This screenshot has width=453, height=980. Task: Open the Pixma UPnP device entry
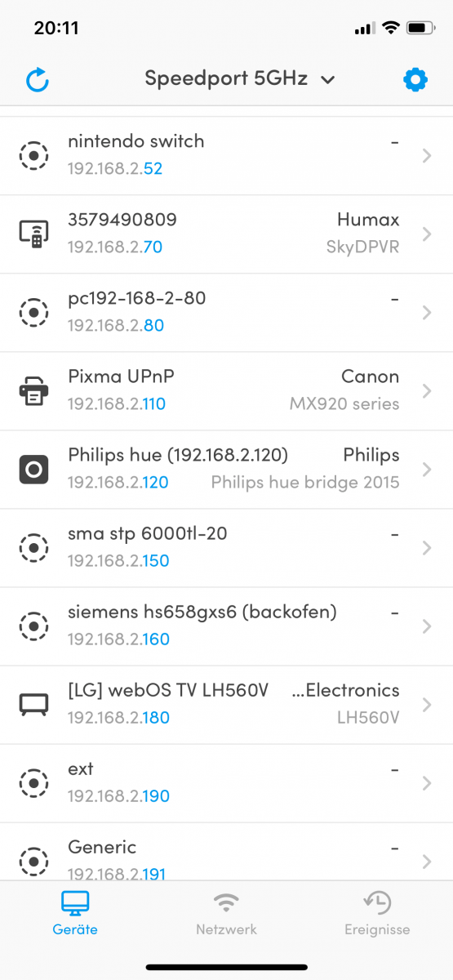pos(226,390)
